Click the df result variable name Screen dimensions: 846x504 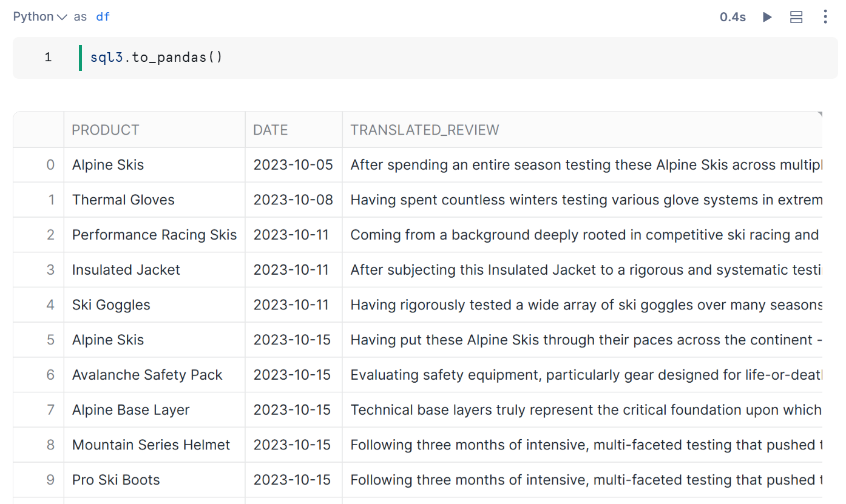[x=103, y=17]
